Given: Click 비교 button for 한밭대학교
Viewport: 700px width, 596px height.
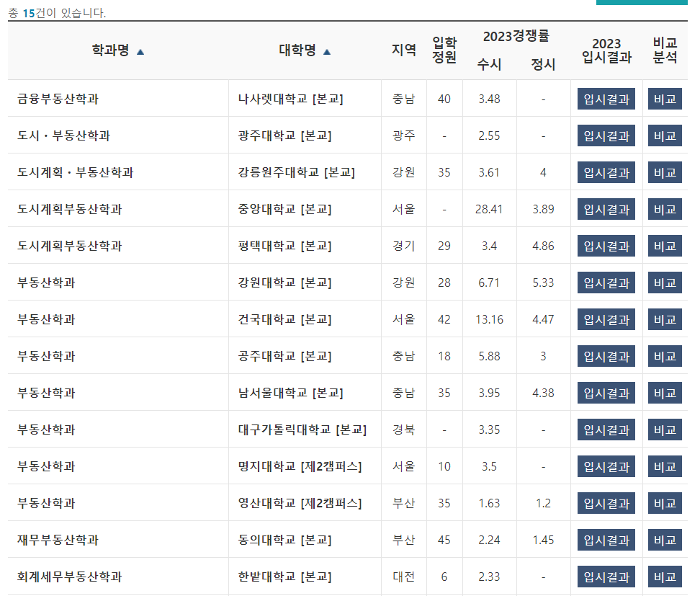Looking at the screenshot, I should 665,577.
